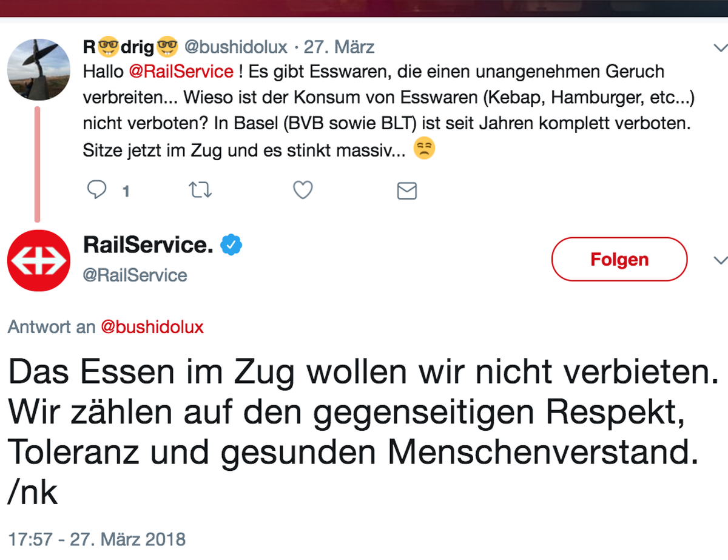Send tweet via direct message envelope icon
728x560 pixels.
click(406, 191)
